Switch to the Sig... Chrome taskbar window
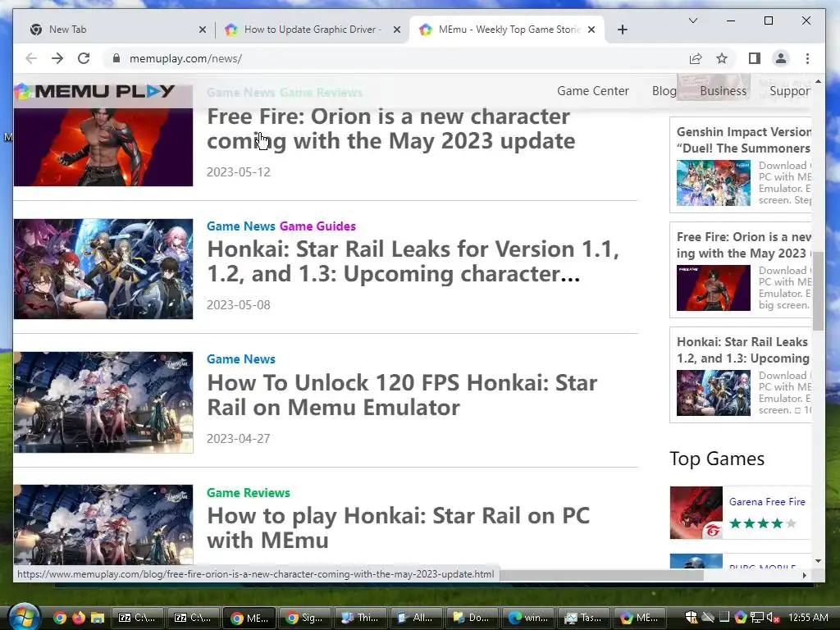This screenshot has width=840, height=630. pos(305,619)
